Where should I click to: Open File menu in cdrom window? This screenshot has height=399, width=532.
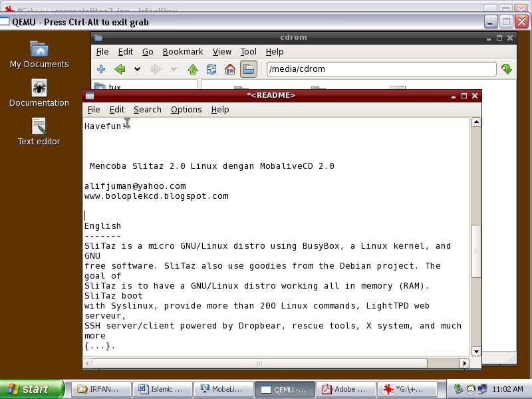coord(102,52)
